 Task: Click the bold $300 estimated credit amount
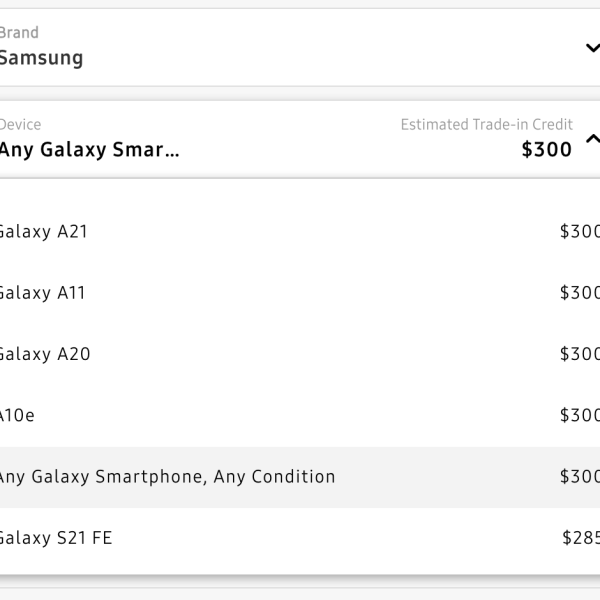(x=547, y=150)
